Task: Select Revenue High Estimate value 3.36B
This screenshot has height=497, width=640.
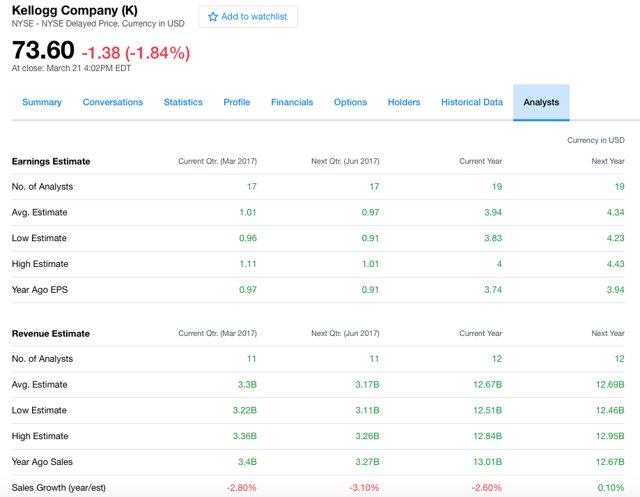Action: tap(245, 436)
